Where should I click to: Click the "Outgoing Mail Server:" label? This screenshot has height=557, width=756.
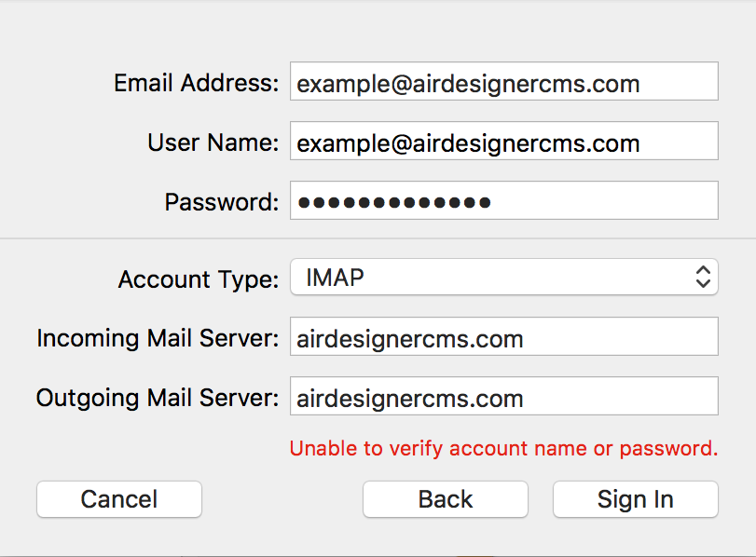(x=158, y=398)
